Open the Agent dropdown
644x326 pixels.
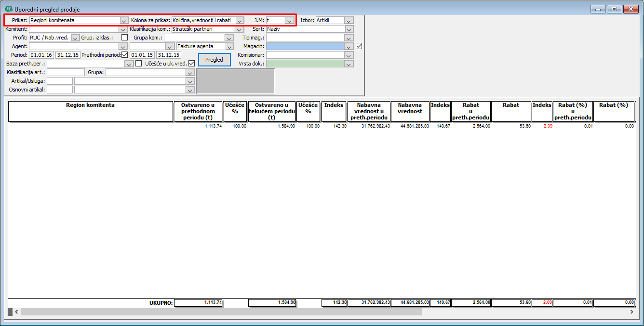(x=122, y=46)
